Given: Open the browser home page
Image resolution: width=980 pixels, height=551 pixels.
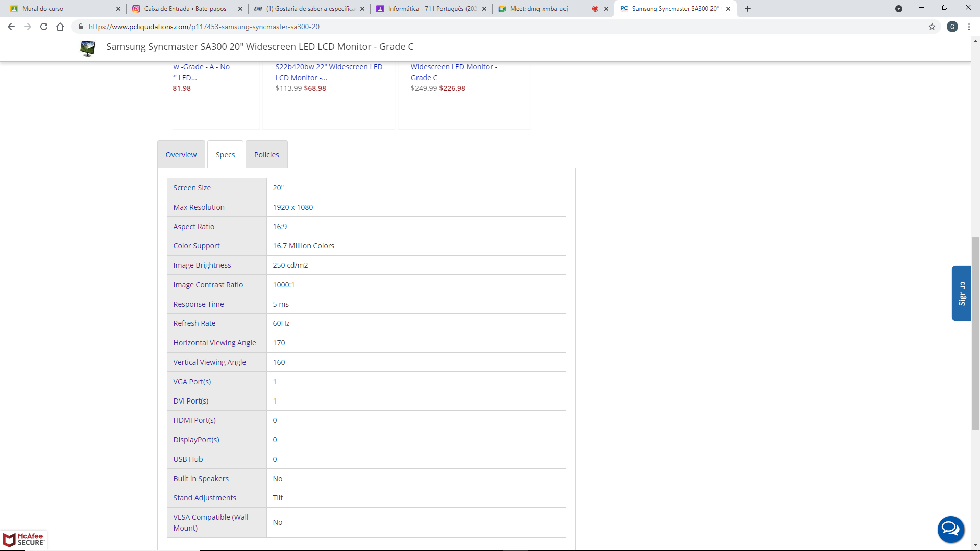Looking at the screenshot, I should point(60,27).
